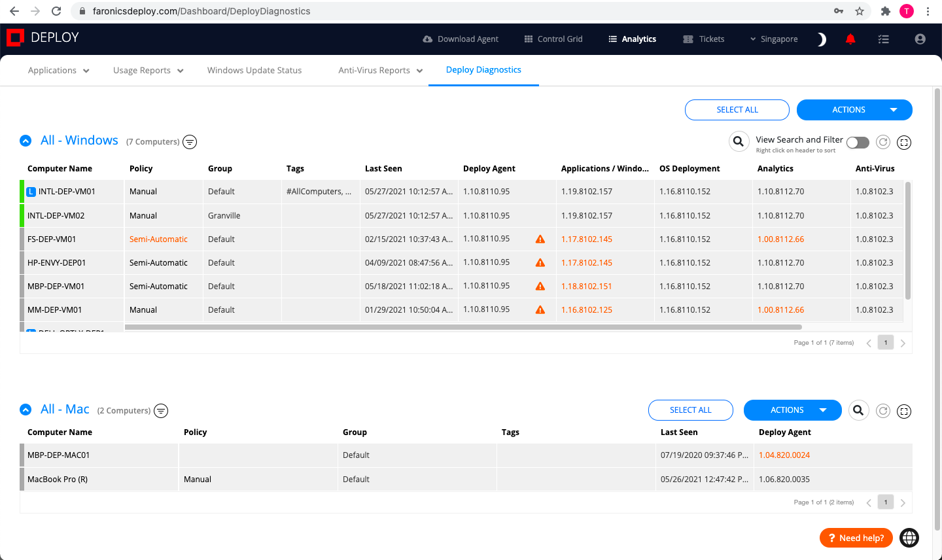Open the filter icon beside All - Windows
942x560 pixels.
pyautogui.click(x=190, y=141)
